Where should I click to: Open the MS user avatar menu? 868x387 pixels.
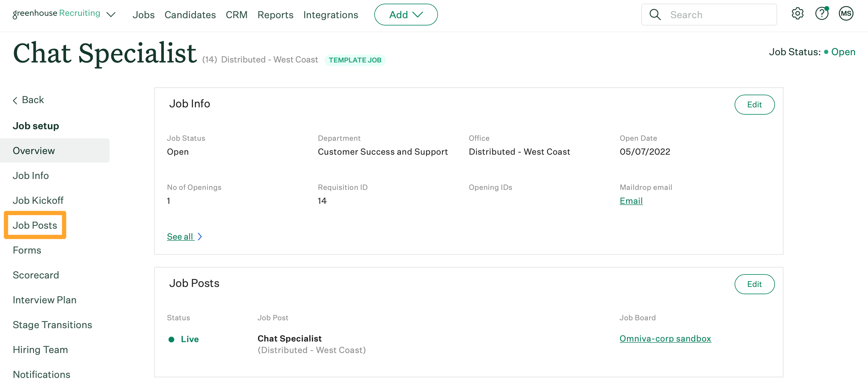click(x=846, y=14)
